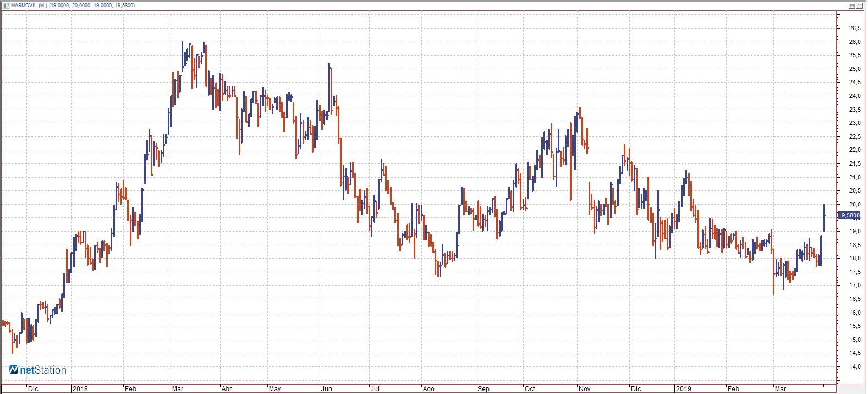Viewport: 868px width, 394px height.
Task: Click the 16,0 price axis label
Action: (x=855, y=313)
